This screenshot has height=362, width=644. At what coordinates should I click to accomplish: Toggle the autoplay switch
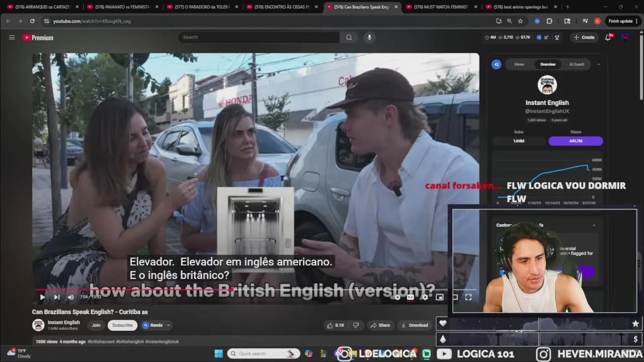click(396, 297)
